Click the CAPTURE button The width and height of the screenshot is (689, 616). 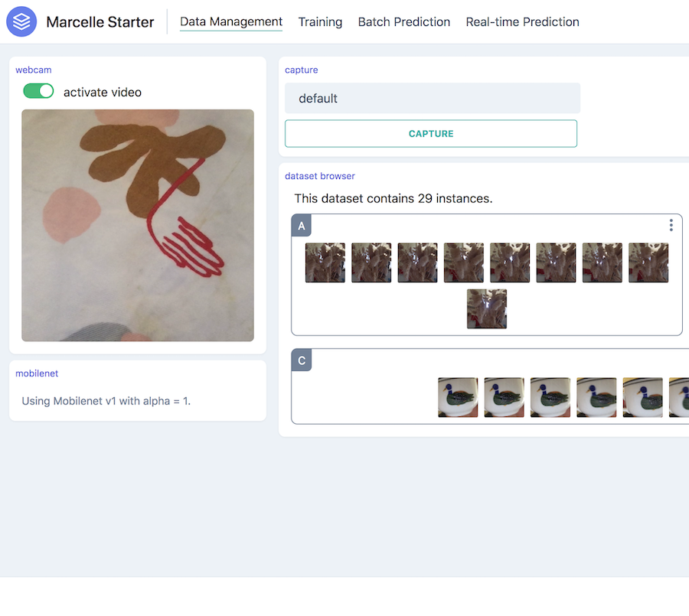pos(431,134)
